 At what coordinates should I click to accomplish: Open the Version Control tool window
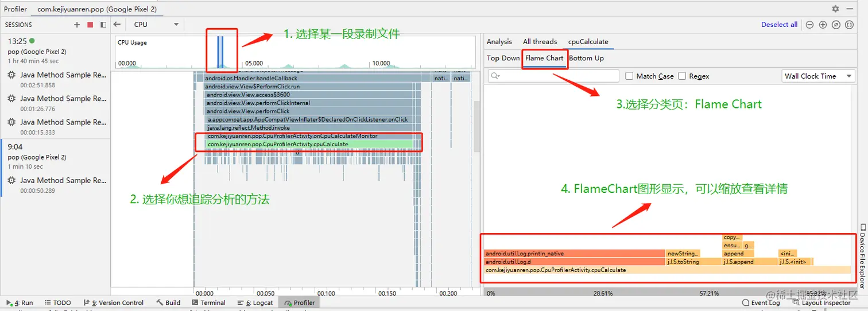click(x=113, y=302)
